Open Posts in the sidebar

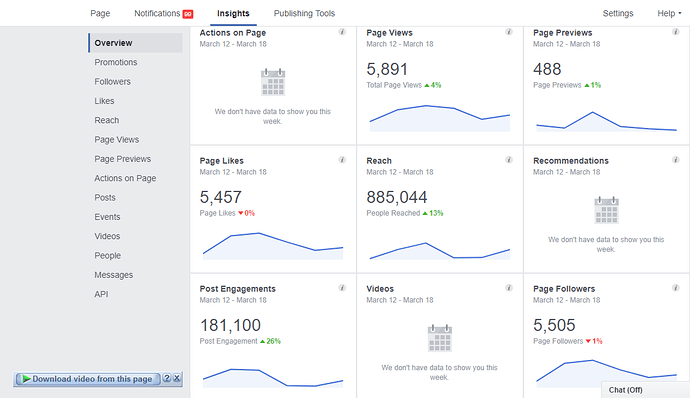(105, 198)
